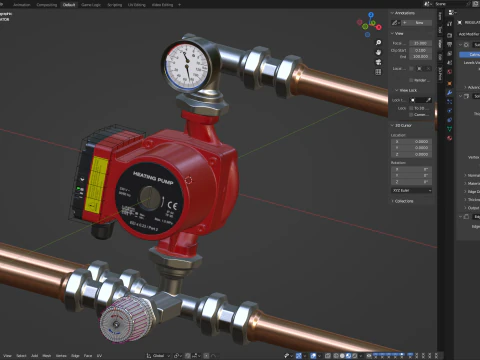
Task: Enable Lock To 3D Cursor checkbox
Action: [x=411, y=108]
